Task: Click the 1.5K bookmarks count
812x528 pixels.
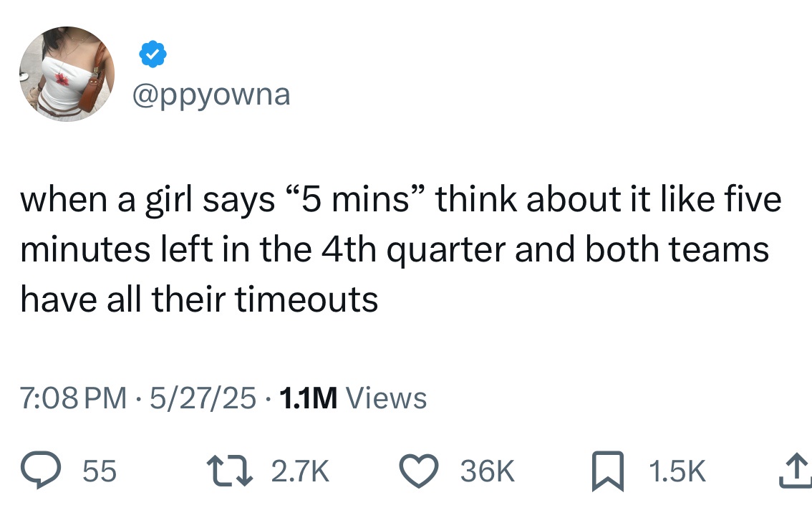Action: click(677, 471)
